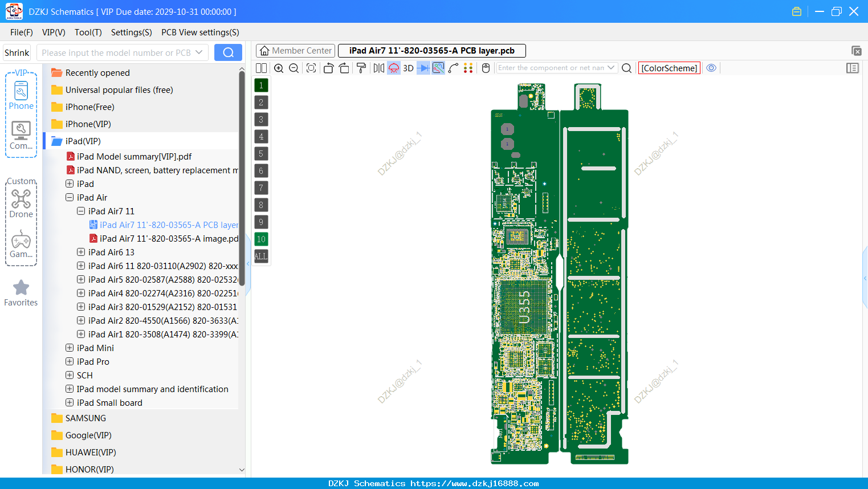Open PCB View settings(S) menu
868x489 pixels.
(x=200, y=32)
